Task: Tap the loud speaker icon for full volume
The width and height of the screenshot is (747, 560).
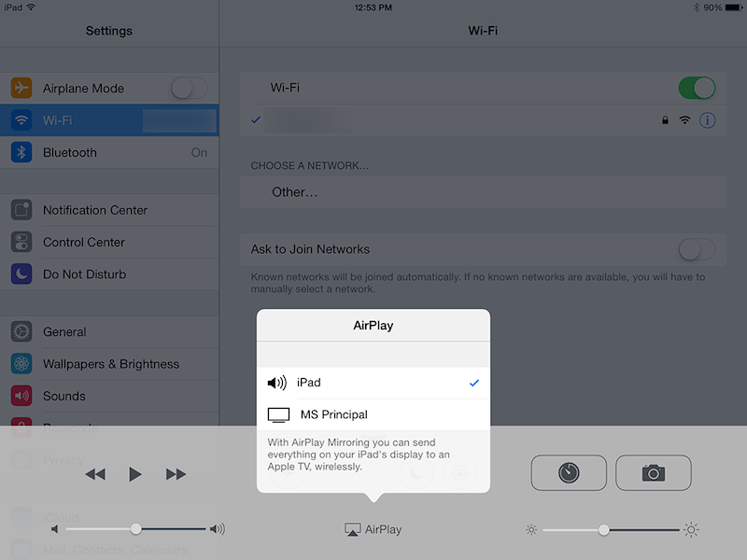Action: click(x=218, y=528)
